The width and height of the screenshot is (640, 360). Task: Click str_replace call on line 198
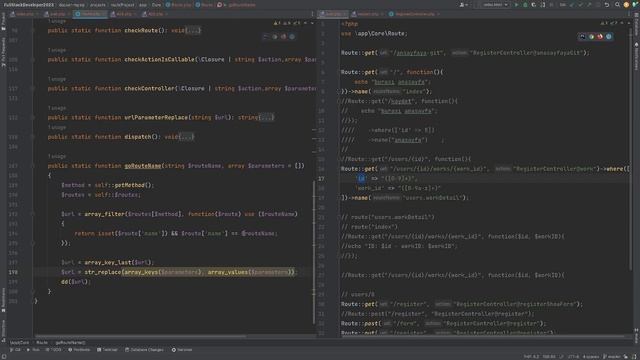[103, 272]
